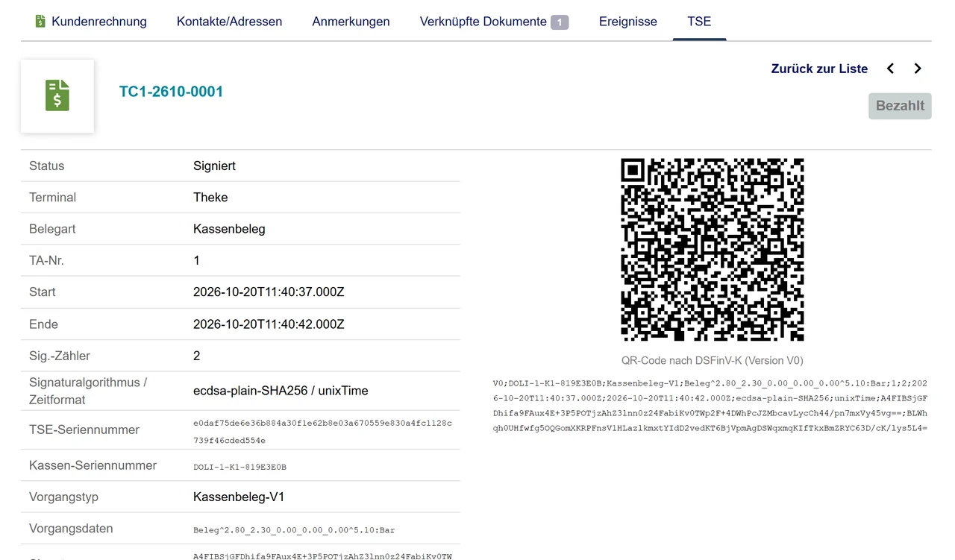Viewport: 955px width, 560px height.
Task: Click Kassen-Seriennummer value DOLI-1-K1-819E3E0B
Action: (x=239, y=468)
